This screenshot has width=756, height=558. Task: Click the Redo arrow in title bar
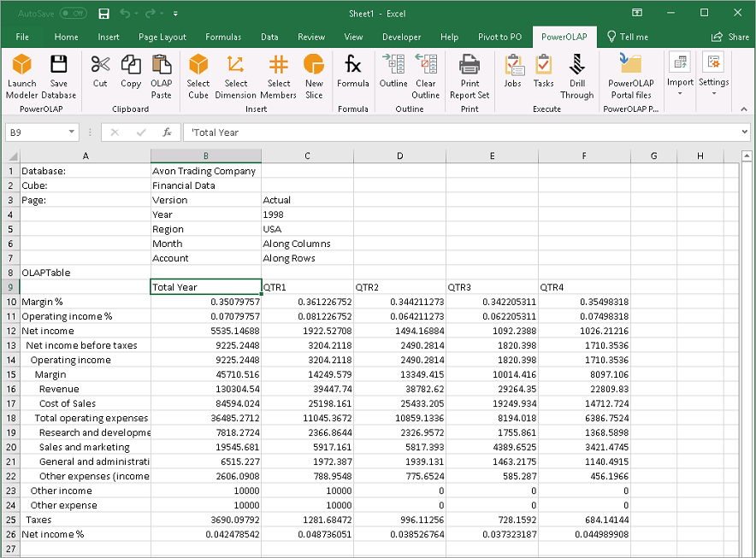pyautogui.click(x=151, y=14)
